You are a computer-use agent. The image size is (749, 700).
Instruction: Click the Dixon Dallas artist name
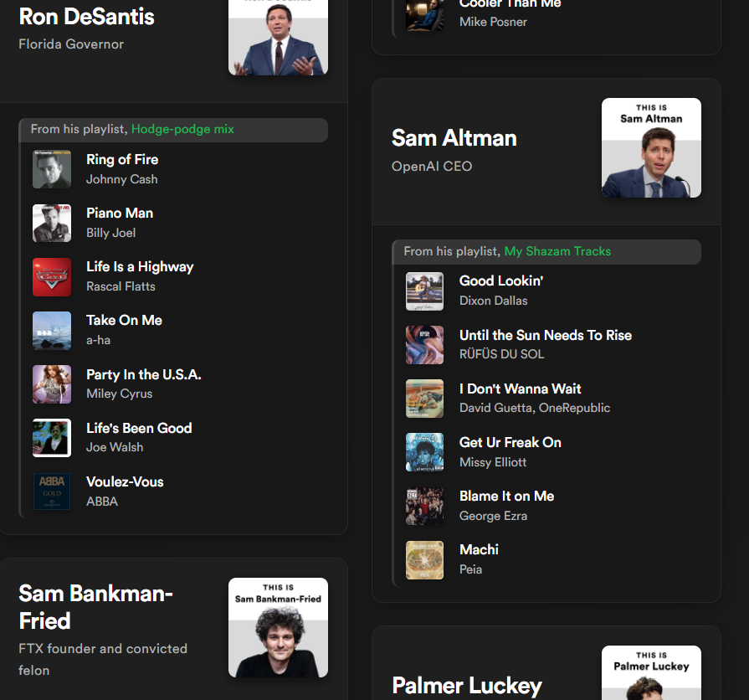pos(494,301)
